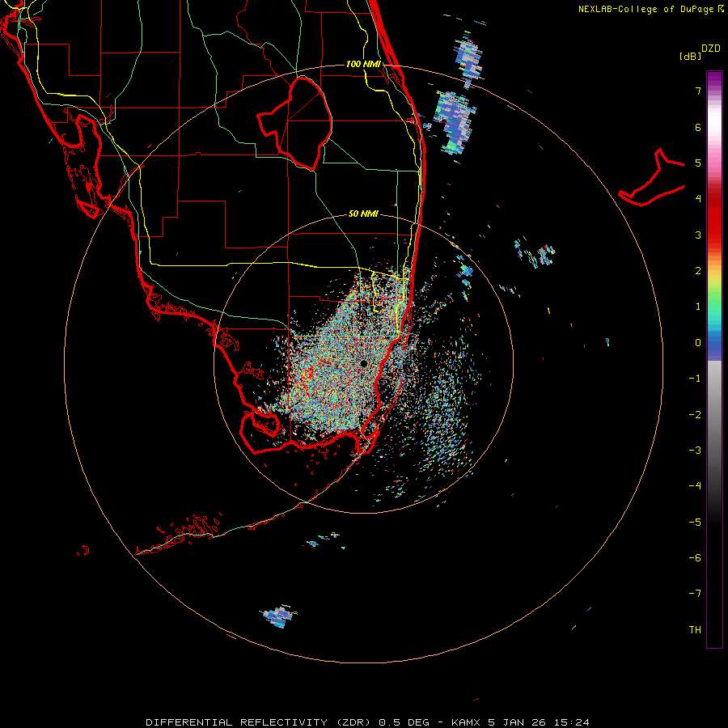Click the 0 value on ZDR colorbar
Viewport: 728px width, 728px height.
(x=698, y=343)
